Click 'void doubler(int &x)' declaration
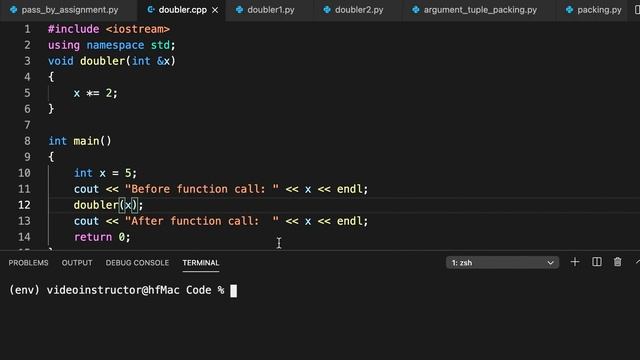Screen dimensions: 640x360 click(x=111, y=61)
